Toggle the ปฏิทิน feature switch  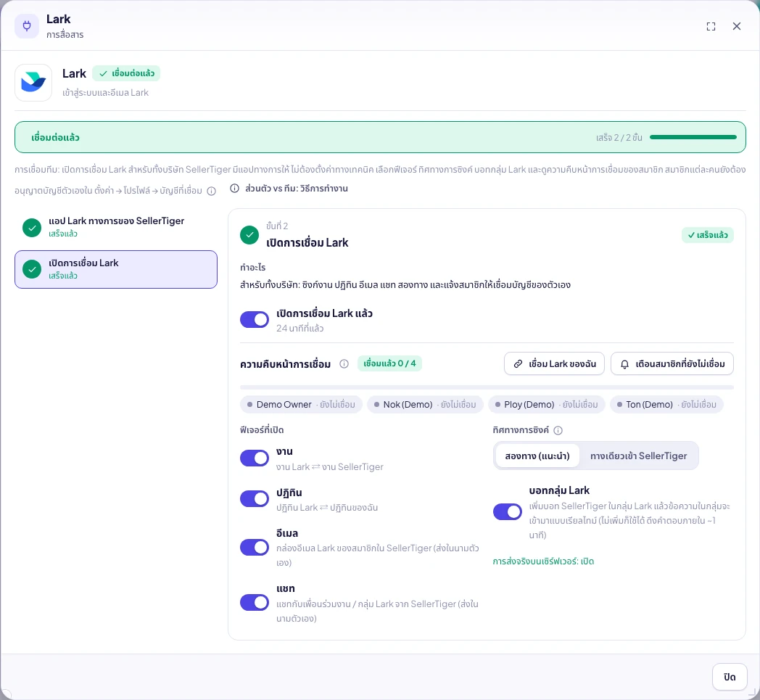point(255,499)
